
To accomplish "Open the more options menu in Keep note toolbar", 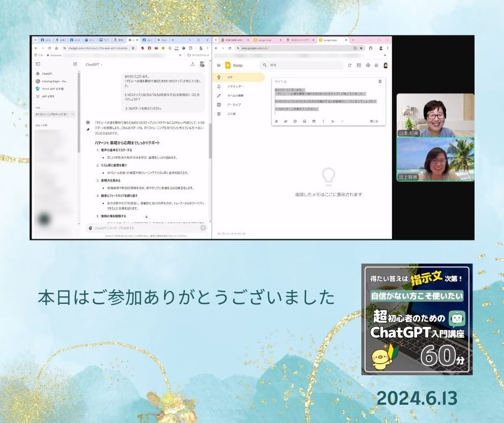I will coord(323,121).
